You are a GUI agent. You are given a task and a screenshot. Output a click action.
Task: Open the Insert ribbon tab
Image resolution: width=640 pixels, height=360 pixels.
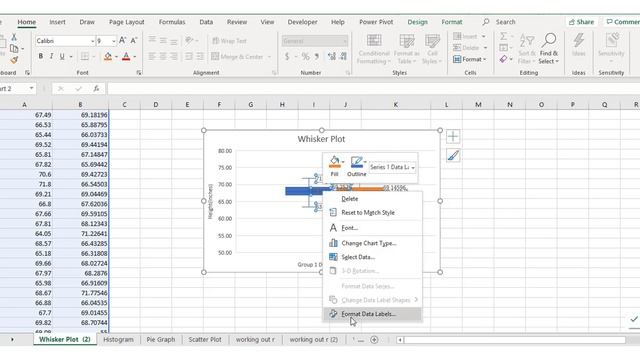coord(57,22)
